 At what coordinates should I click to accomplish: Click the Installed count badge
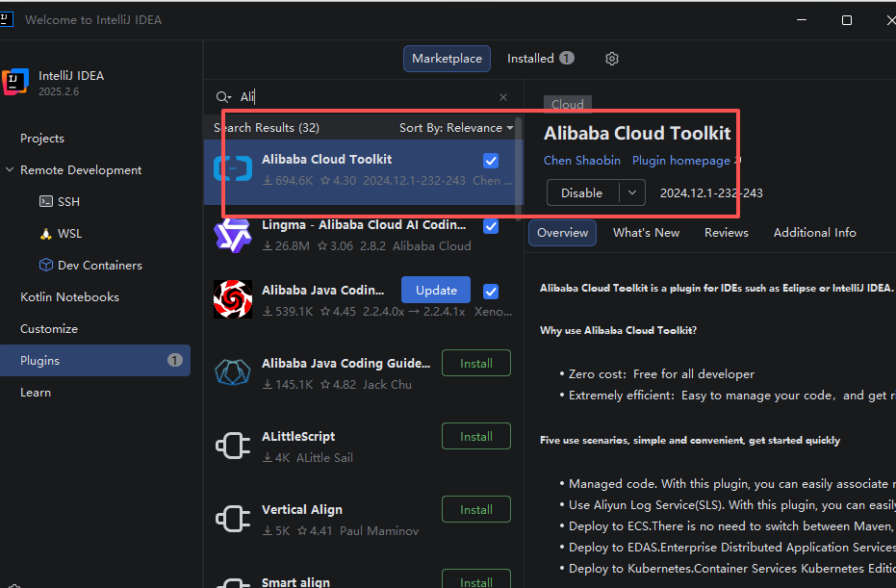[x=566, y=59]
